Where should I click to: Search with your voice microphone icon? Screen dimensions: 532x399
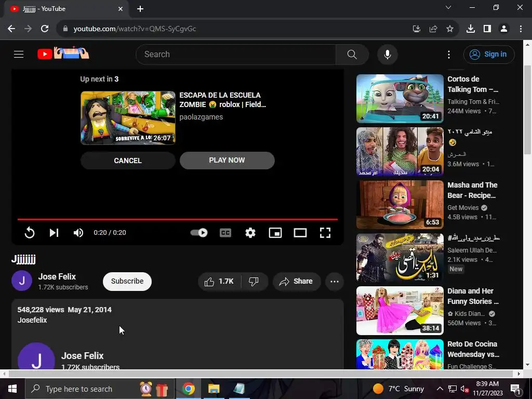(387, 54)
